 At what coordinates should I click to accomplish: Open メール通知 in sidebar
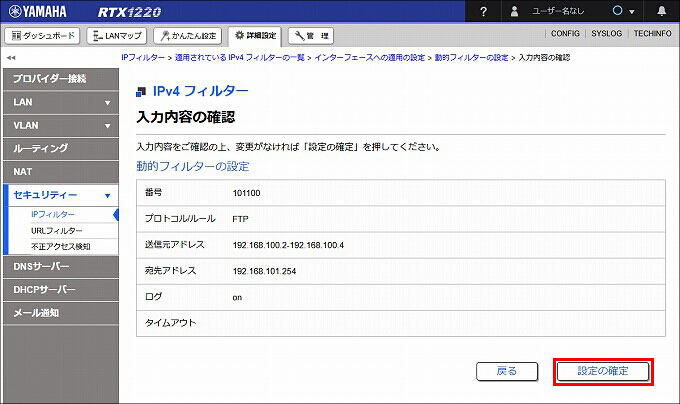(61, 313)
